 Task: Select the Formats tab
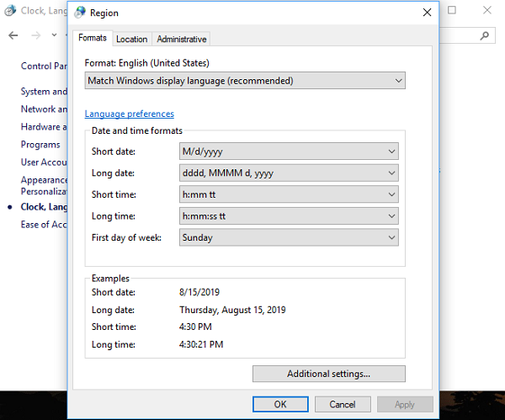[x=93, y=38]
